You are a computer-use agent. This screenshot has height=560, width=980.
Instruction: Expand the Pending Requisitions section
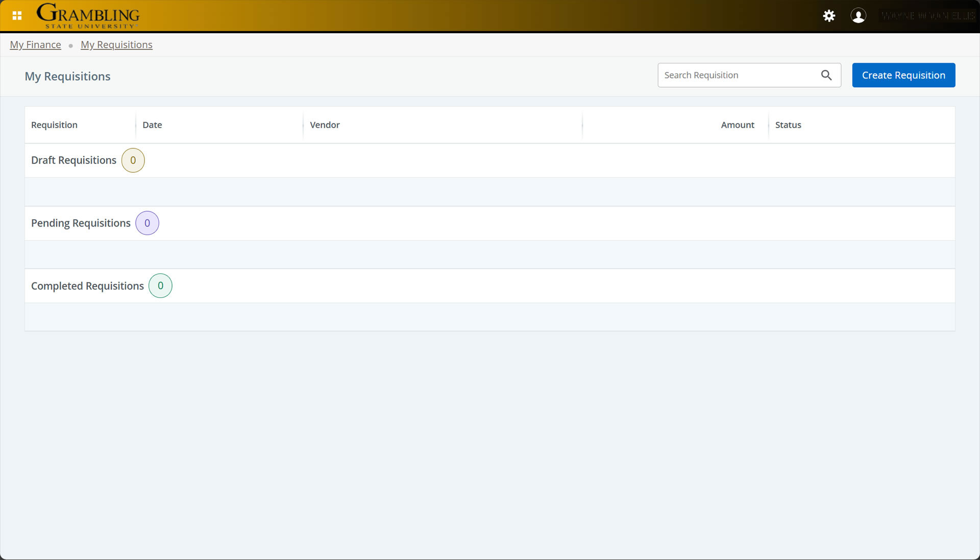80,223
